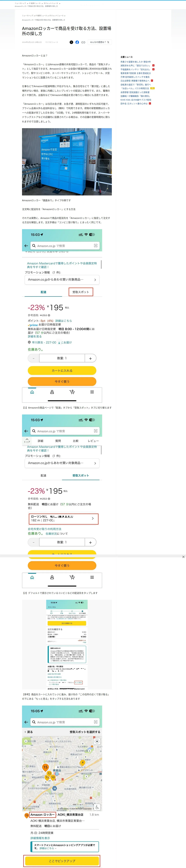The image size is (186, 868).
Task: Open the red-outlined 受取スポット tab
Action: (x=81, y=292)
